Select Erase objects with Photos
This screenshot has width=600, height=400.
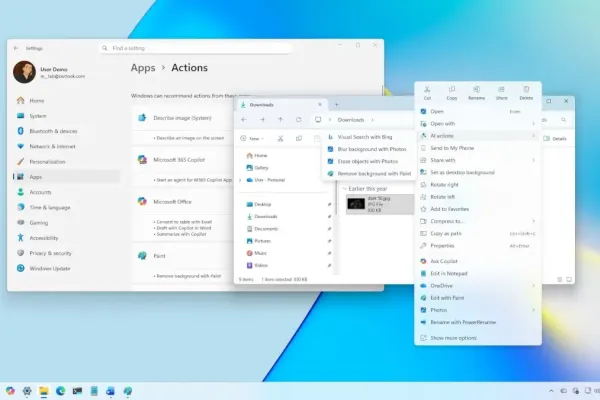[368, 162]
